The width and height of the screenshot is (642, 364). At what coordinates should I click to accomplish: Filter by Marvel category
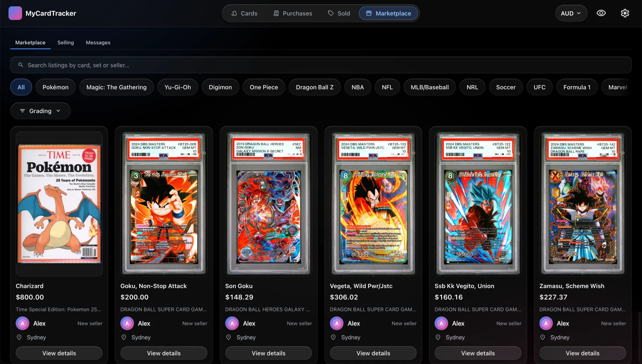click(616, 87)
